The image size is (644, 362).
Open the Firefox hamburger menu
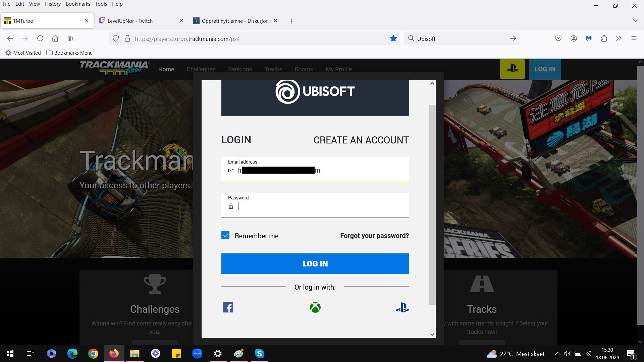click(634, 39)
